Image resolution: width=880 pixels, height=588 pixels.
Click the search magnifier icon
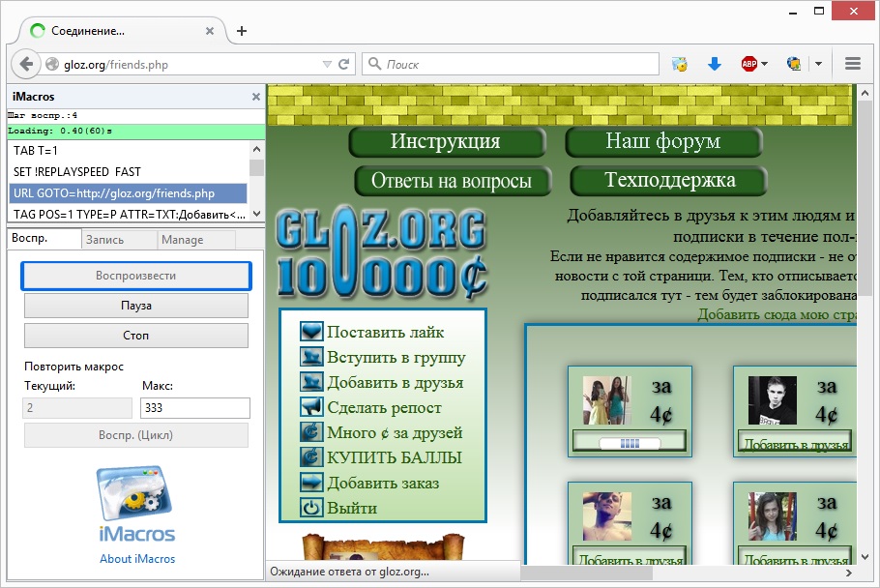coord(374,64)
